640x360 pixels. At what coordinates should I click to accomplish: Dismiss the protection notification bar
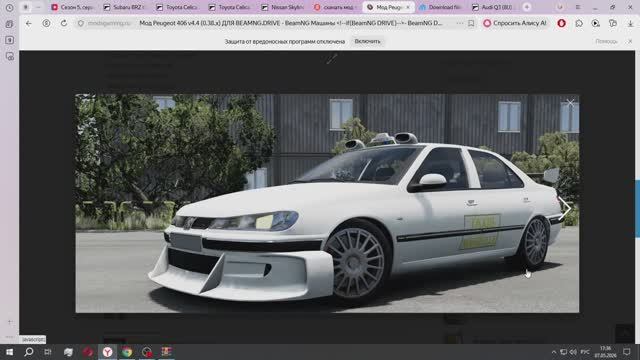630,41
